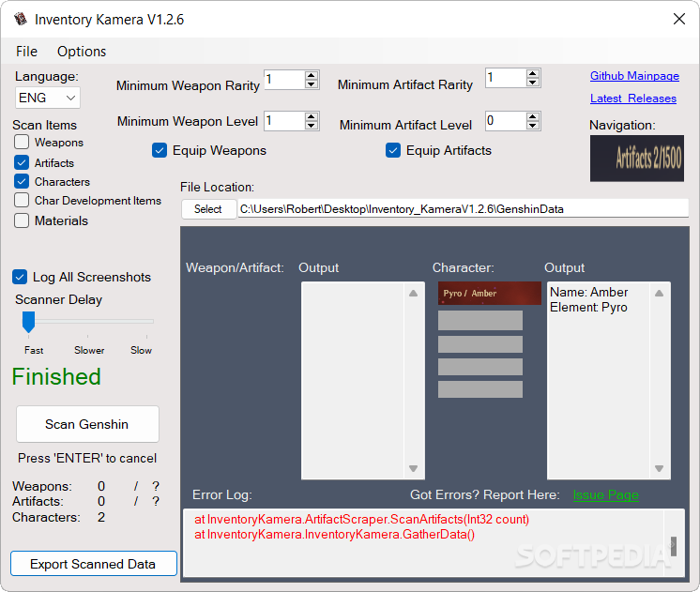Enable the Materials checkbox
The height and width of the screenshot is (592, 700).
22,220
